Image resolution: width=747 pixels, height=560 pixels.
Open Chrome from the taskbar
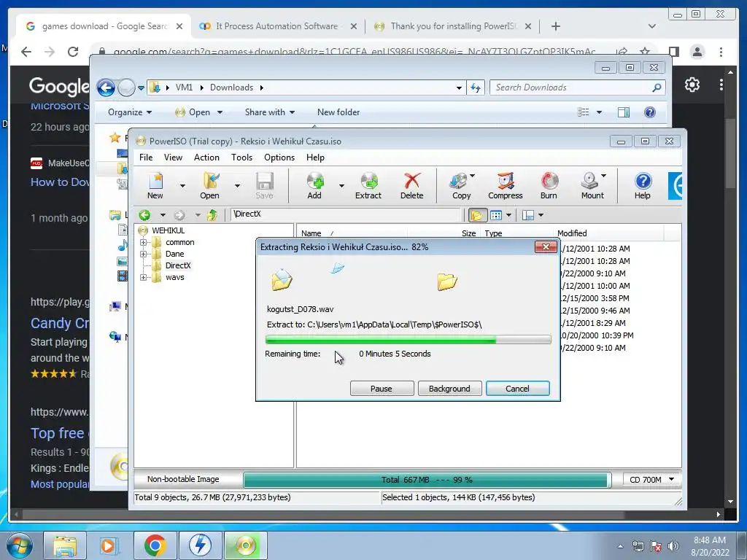click(155, 545)
